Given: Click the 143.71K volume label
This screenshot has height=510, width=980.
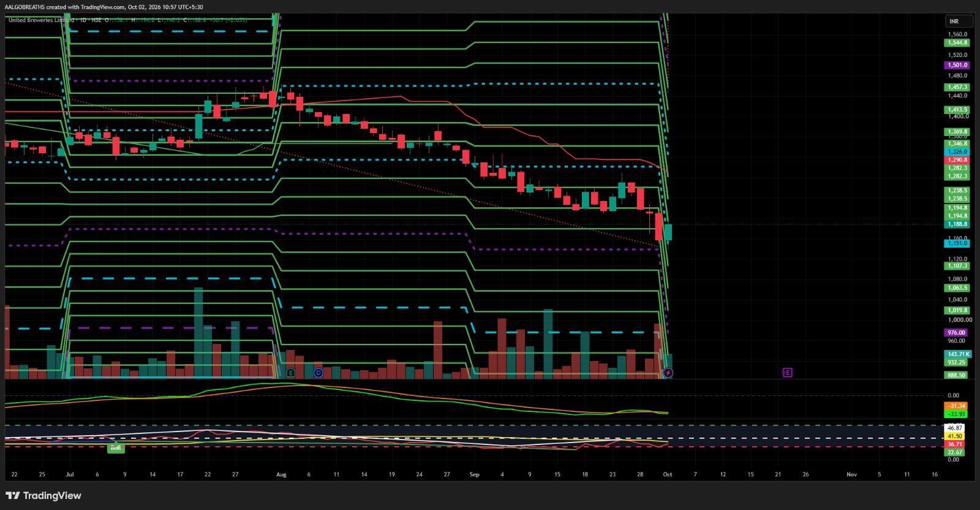Looking at the screenshot, I should pyautogui.click(x=957, y=354).
